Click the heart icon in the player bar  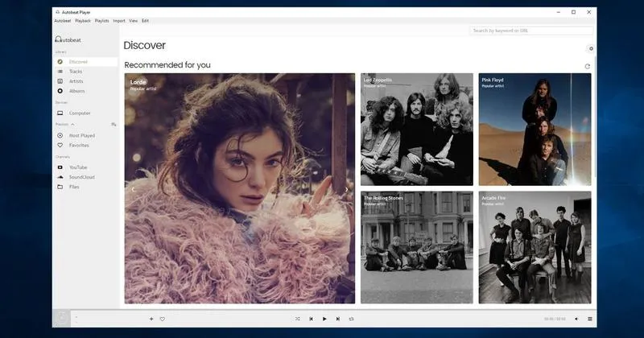pos(162,319)
